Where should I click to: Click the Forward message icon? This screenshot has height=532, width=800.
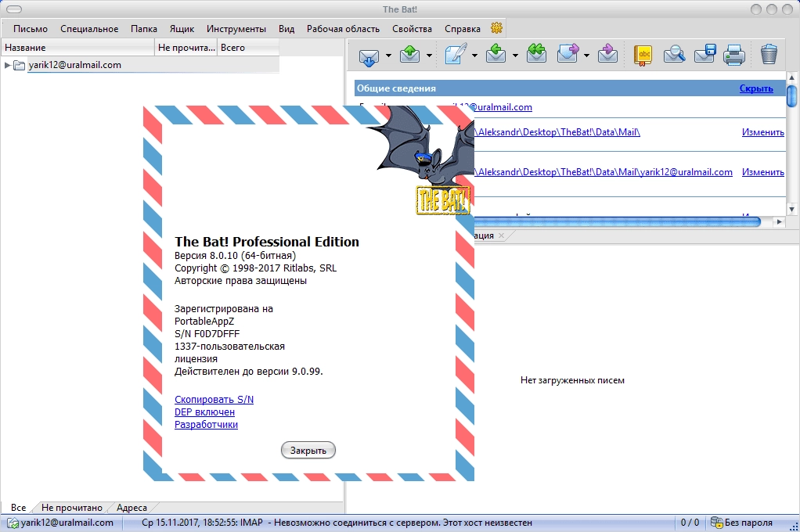(568, 55)
